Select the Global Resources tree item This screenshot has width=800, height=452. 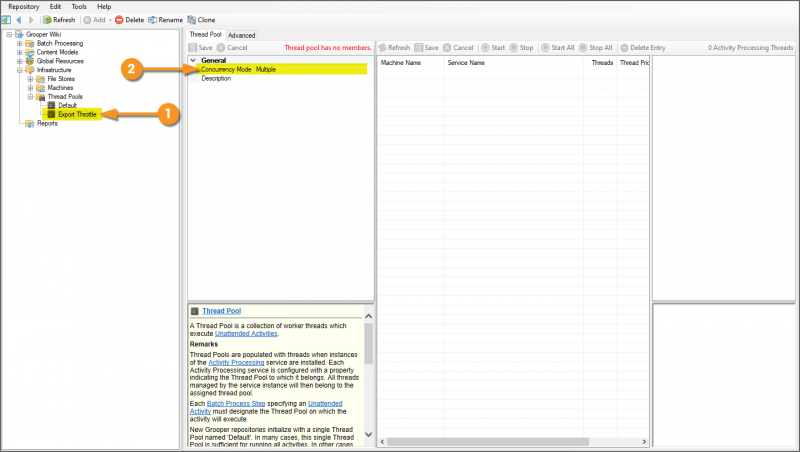click(x=60, y=61)
